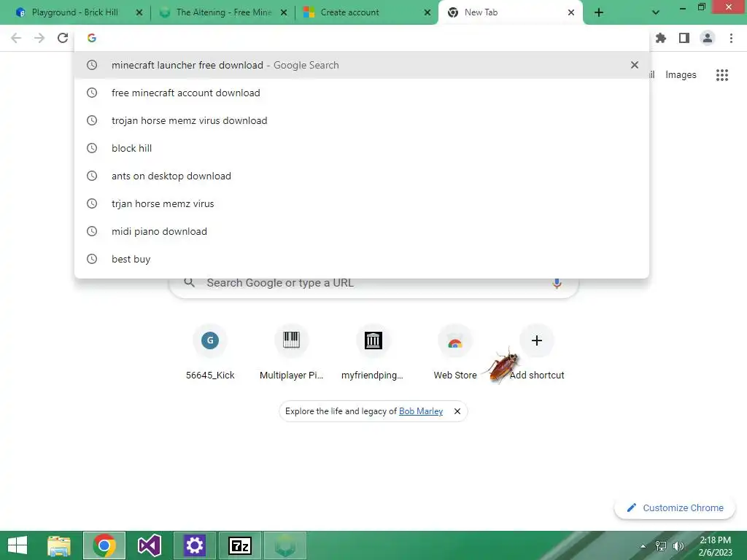The width and height of the screenshot is (747, 560).
Task: Open File Explorer from the taskbar
Action: click(x=59, y=545)
